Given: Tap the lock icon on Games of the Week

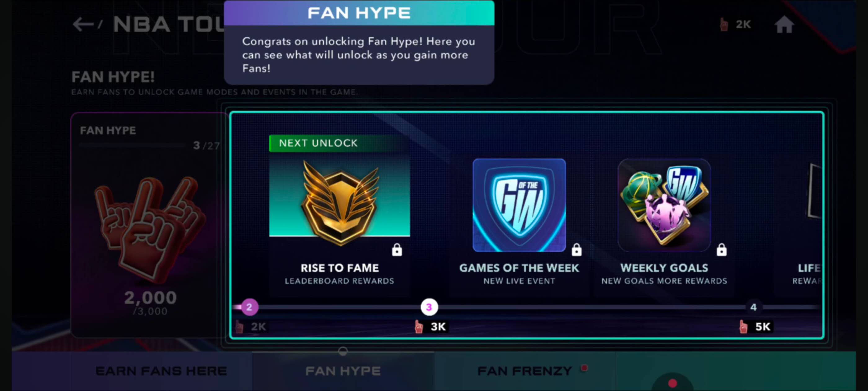Looking at the screenshot, I should pos(577,250).
